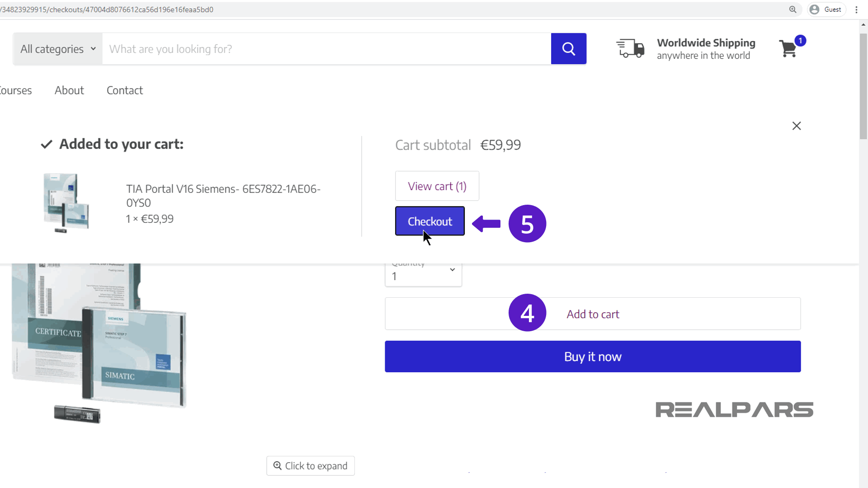The width and height of the screenshot is (868, 488).
Task: Close the added-to-cart popup
Action: pyautogui.click(x=797, y=126)
